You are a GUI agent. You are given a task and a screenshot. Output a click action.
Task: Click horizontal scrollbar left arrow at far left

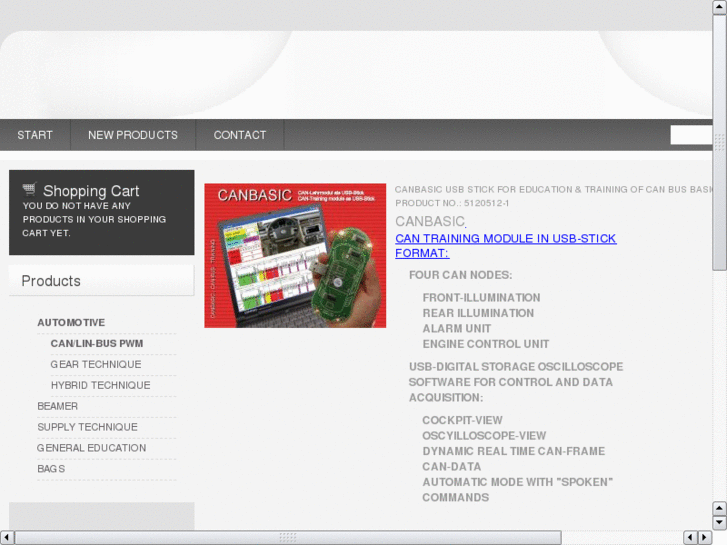pyautogui.click(x=6, y=538)
